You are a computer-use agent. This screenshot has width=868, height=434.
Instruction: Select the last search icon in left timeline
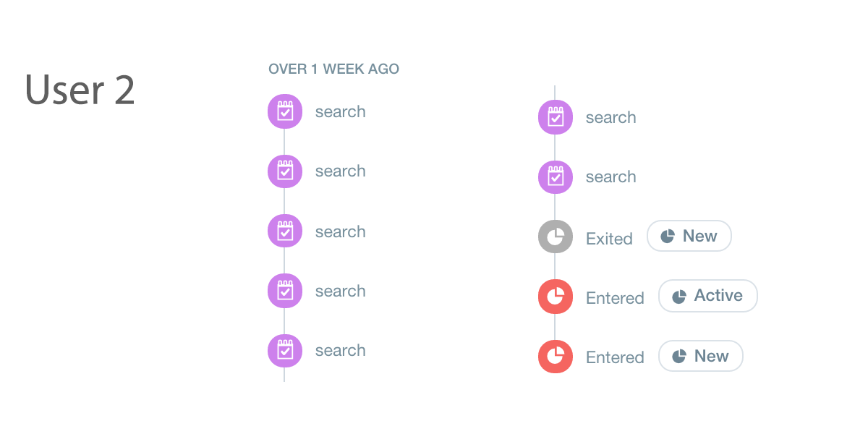pyautogui.click(x=285, y=350)
